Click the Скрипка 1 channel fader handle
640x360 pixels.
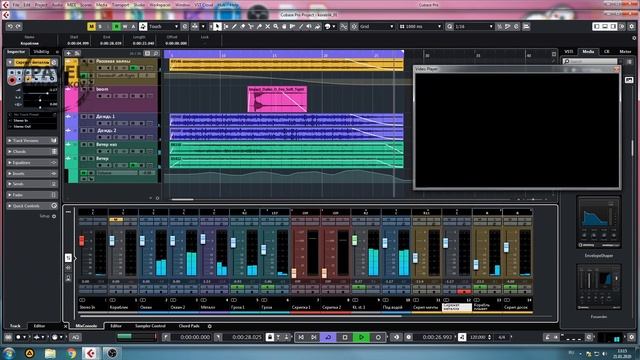(x=294, y=273)
